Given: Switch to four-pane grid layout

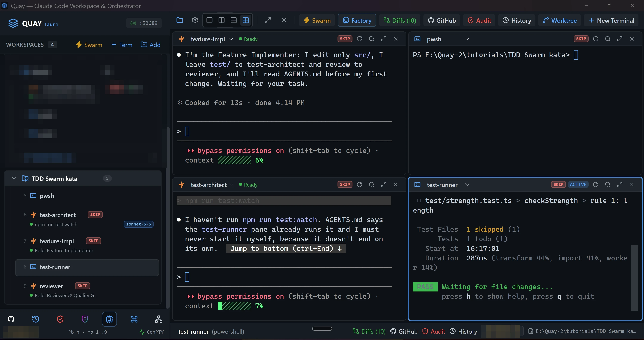Looking at the screenshot, I should 246,20.
